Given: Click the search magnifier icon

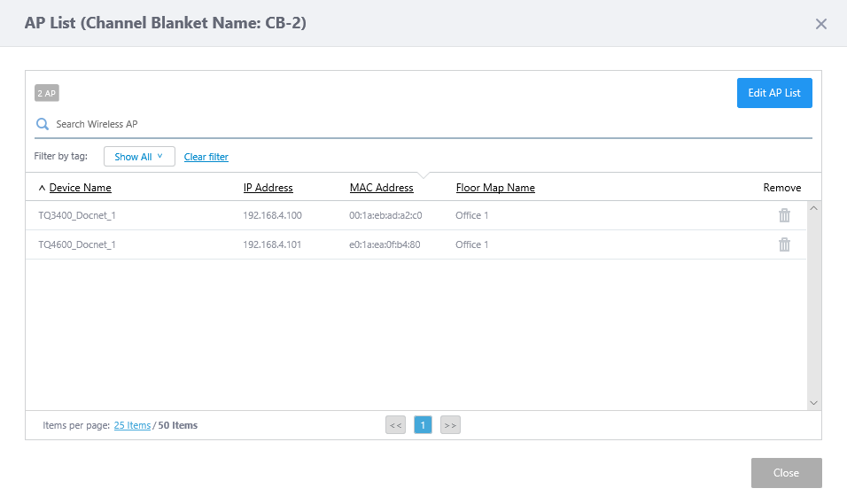Looking at the screenshot, I should coord(42,124).
